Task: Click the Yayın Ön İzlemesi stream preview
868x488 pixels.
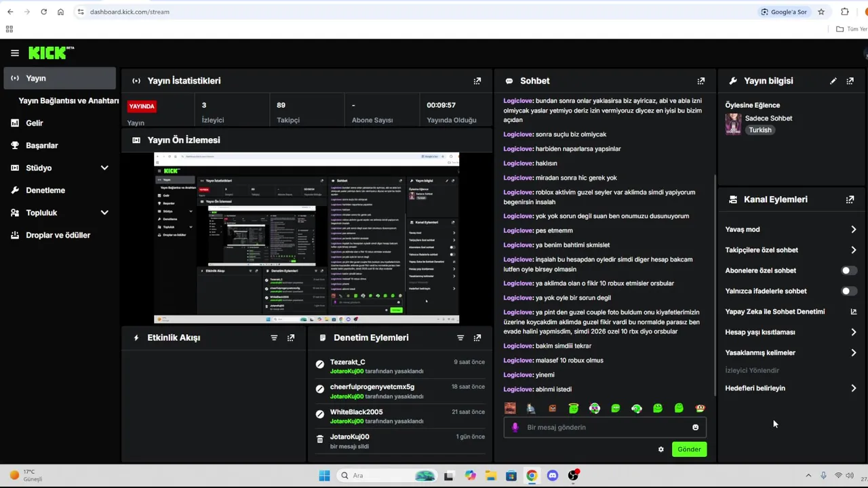Action: tap(307, 238)
